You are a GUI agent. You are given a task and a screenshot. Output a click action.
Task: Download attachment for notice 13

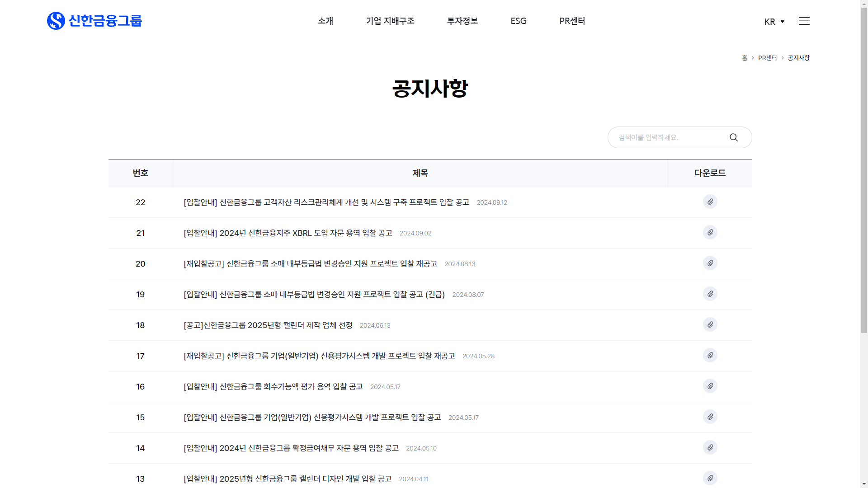[x=710, y=478]
